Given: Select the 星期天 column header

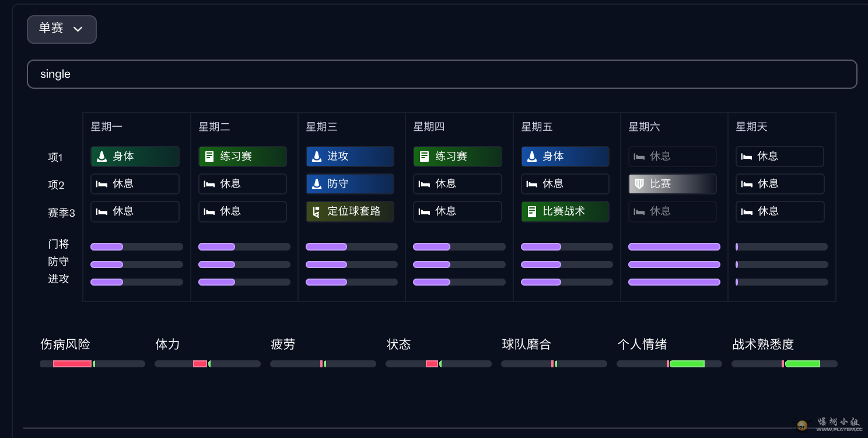Looking at the screenshot, I should point(751,127).
